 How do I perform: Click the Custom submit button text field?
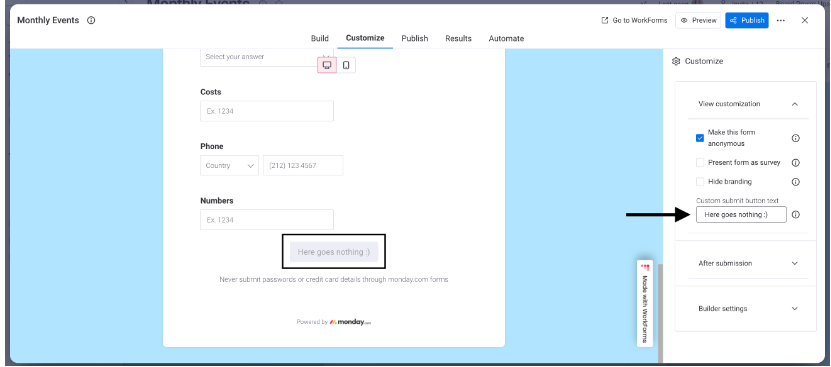click(741, 215)
